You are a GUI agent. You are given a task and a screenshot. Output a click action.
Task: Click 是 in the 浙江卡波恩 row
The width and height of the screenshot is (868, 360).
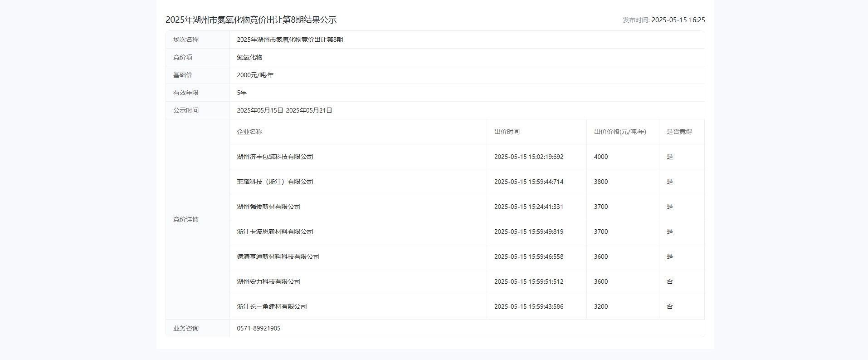[x=670, y=232]
